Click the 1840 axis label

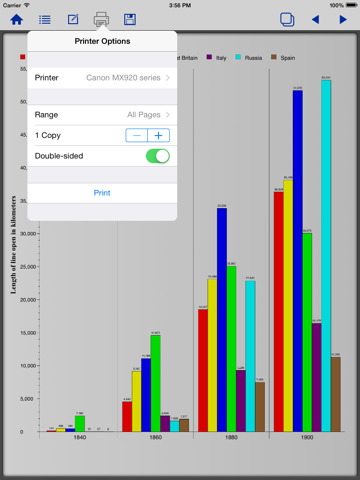click(x=80, y=437)
